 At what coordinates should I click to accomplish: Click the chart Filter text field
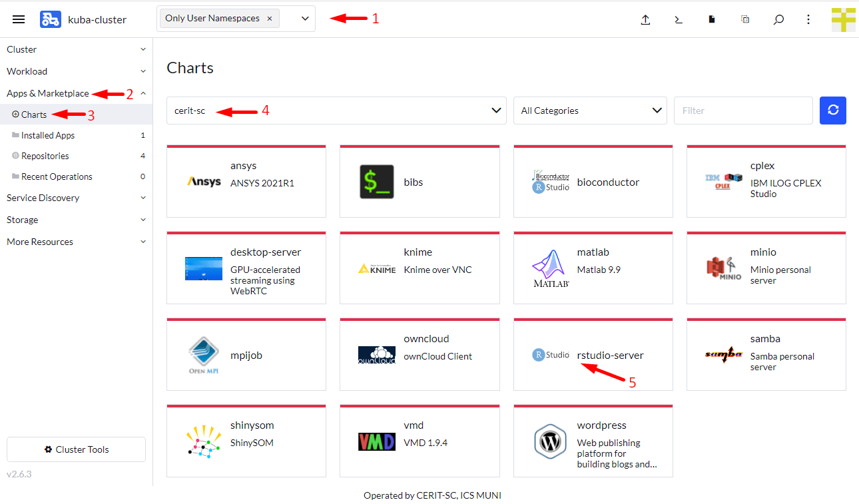click(742, 111)
